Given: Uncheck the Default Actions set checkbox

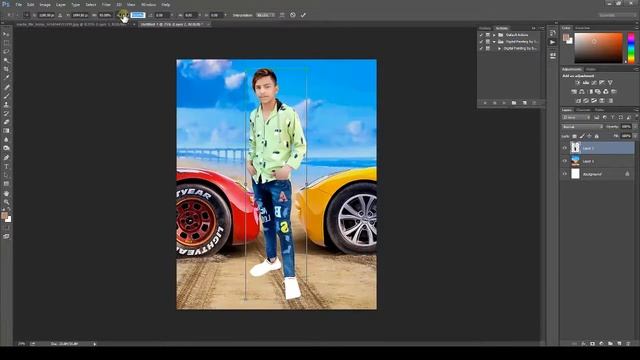Looking at the screenshot, I should 481,35.
